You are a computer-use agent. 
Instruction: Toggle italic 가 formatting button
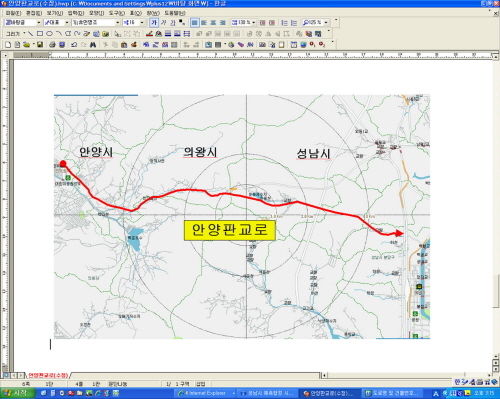(x=163, y=22)
